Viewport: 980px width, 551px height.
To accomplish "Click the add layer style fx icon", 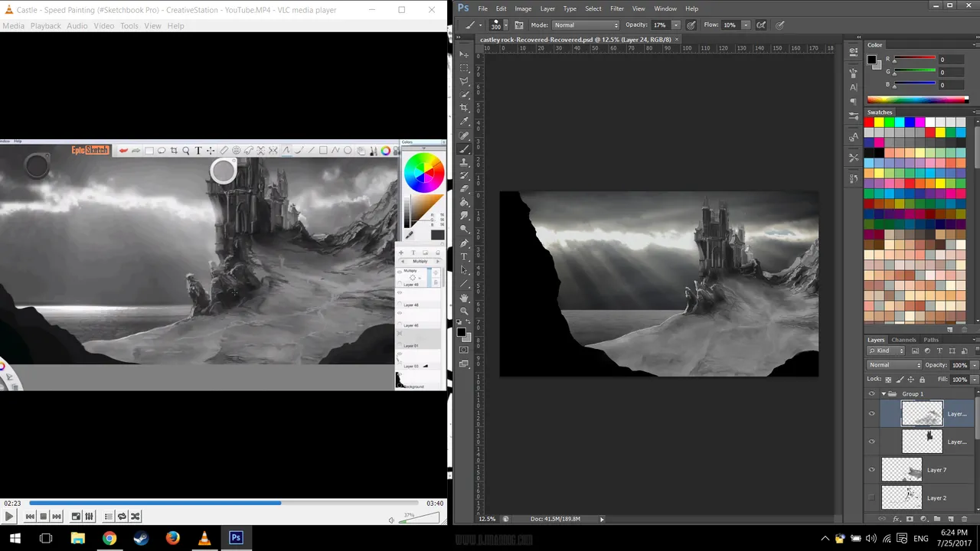I will (x=897, y=519).
